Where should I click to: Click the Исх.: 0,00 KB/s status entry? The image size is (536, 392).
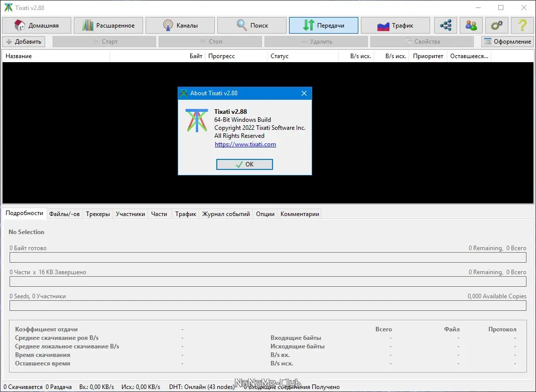[x=141, y=387]
